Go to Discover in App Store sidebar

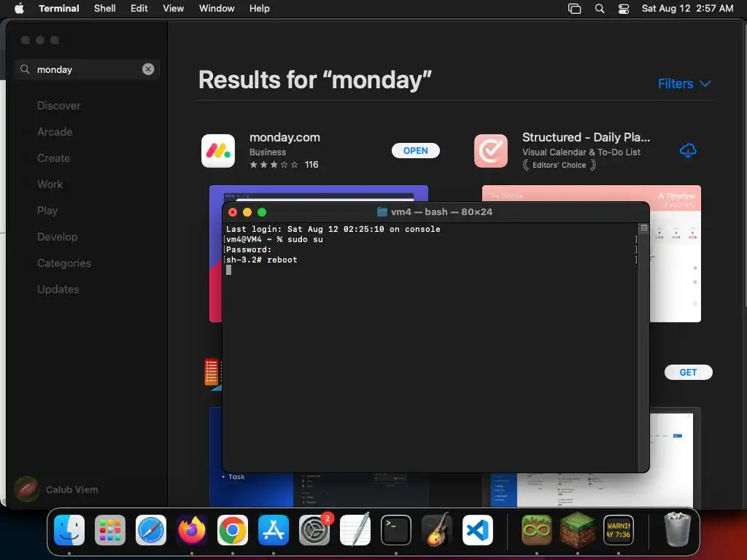click(58, 106)
